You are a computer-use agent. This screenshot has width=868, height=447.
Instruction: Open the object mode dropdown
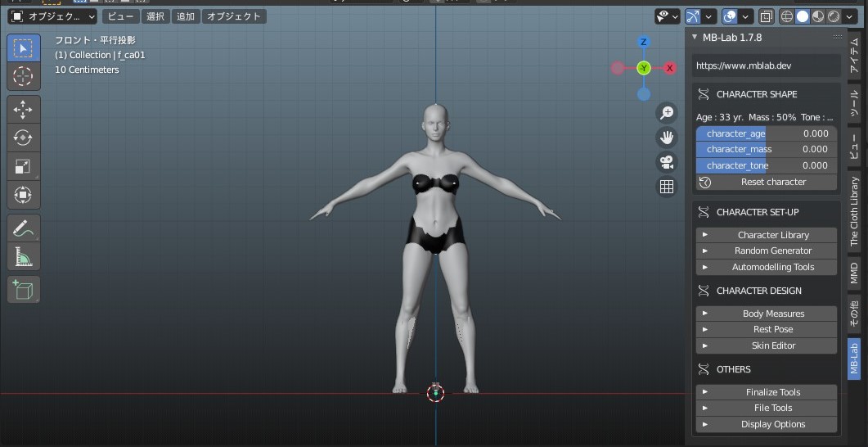pyautogui.click(x=52, y=16)
